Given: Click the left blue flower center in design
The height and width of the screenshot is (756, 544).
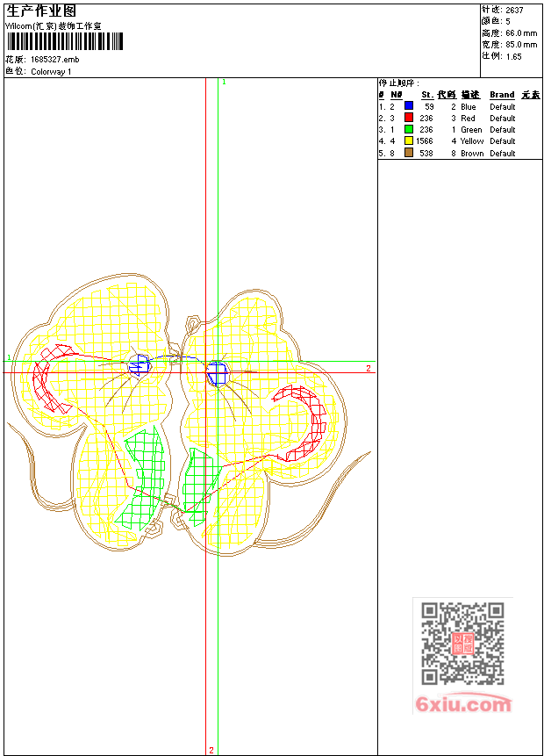Looking at the screenshot, I should [140, 366].
